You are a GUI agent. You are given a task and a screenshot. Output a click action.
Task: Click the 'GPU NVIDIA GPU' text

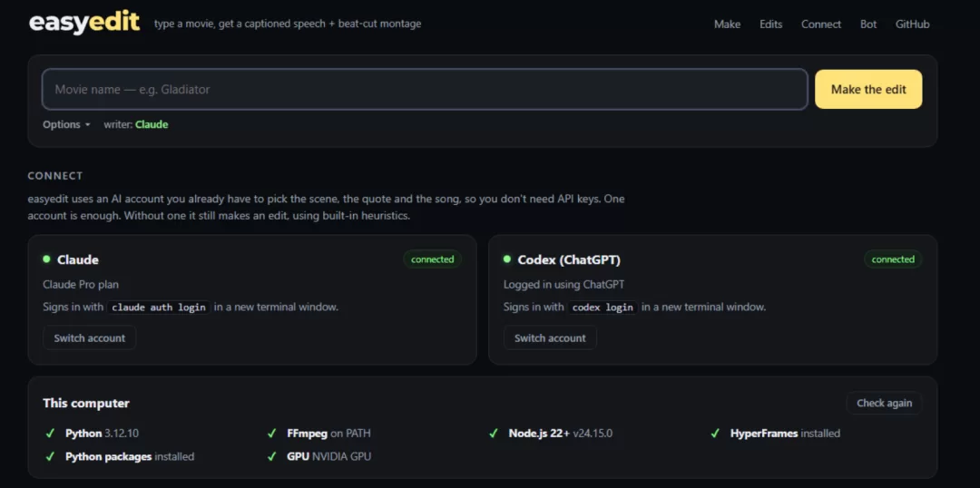[x=328, y=457]
